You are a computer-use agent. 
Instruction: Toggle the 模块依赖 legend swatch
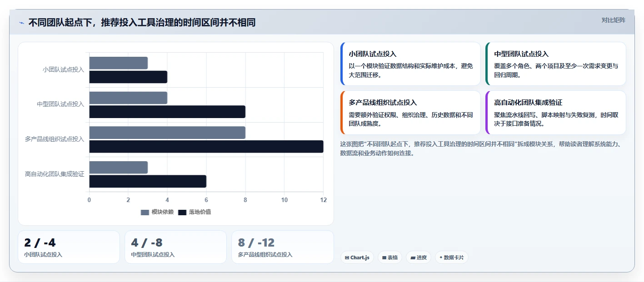pyautogui.click(x=145, y=212)
